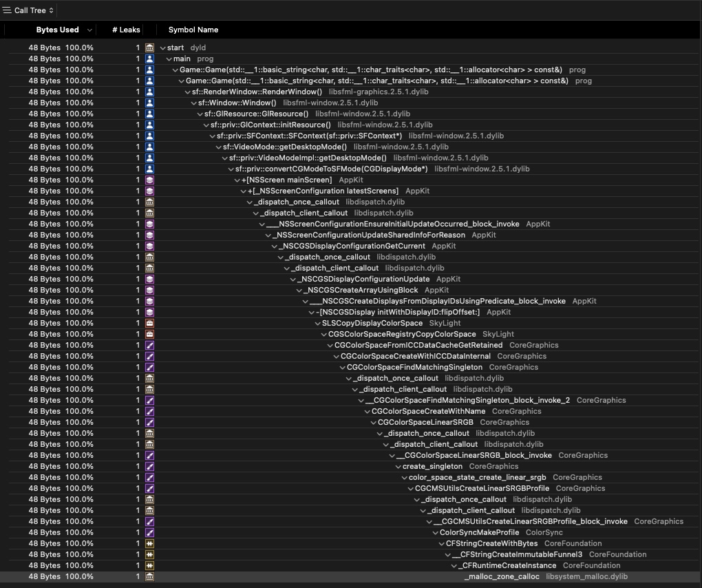Screen dimensions: 702x588
Task: Click the system library icon beside start dyld
Action: pyautogui.click(x=150, y=48)
